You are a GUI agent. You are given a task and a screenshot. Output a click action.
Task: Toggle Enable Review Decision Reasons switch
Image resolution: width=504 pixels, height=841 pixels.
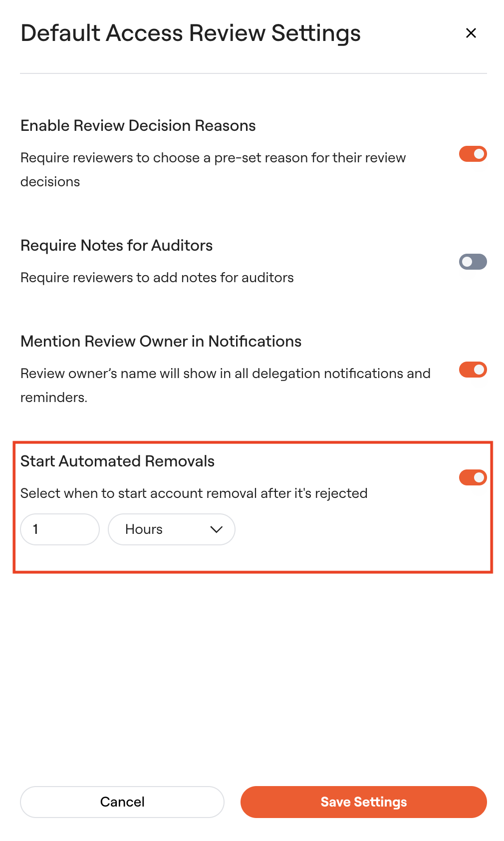tap(473, 154)
